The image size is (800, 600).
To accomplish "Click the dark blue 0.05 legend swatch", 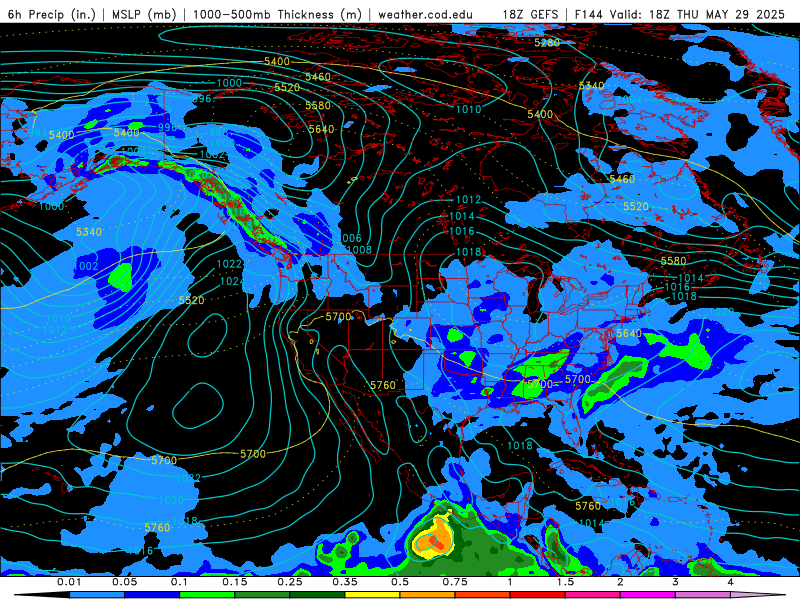I will (x=152, y=595).
